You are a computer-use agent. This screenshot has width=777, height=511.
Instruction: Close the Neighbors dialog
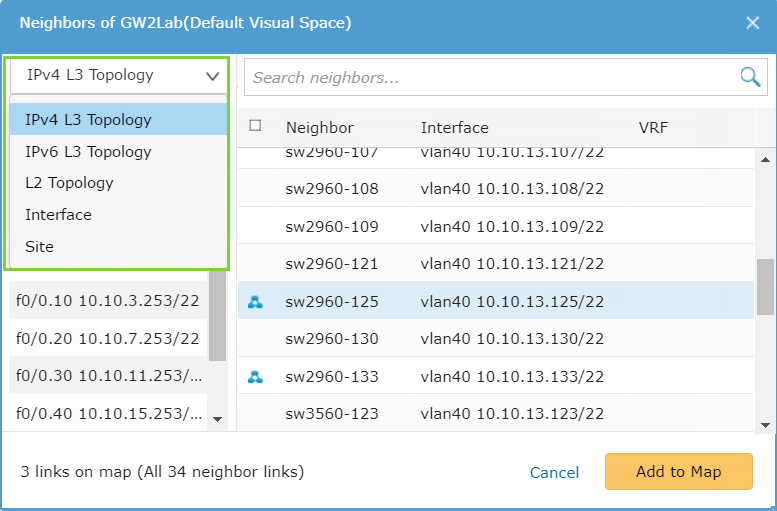point(753,23)
